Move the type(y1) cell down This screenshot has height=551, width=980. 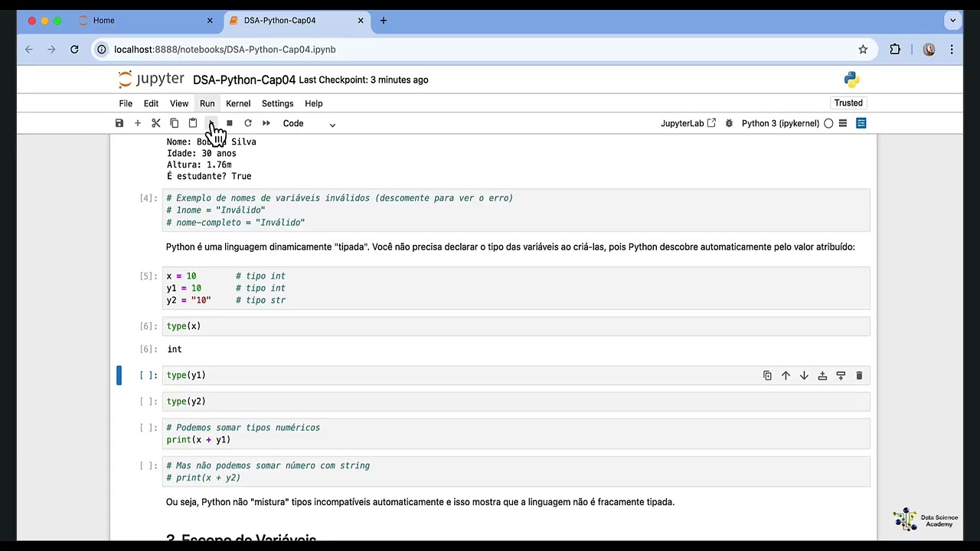tap(804, 376)
